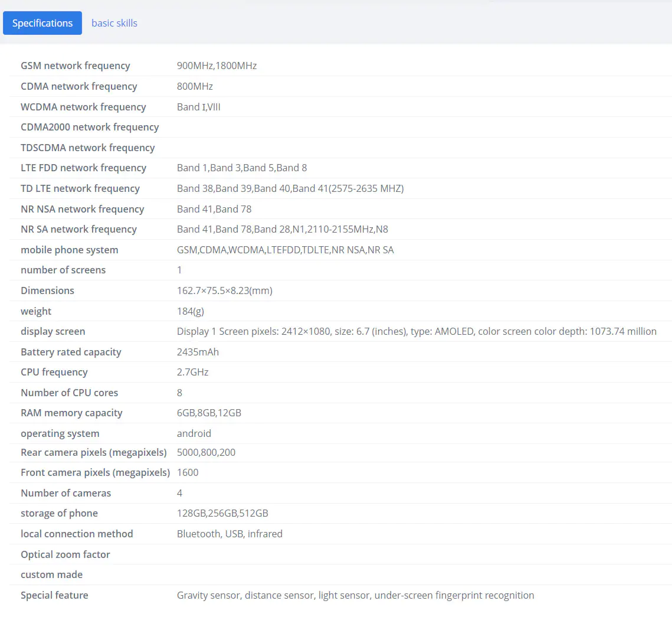The width and height of the screenshot is (672, 617).
Task: Click the 2.7GHz value
Action: (193, 372)
